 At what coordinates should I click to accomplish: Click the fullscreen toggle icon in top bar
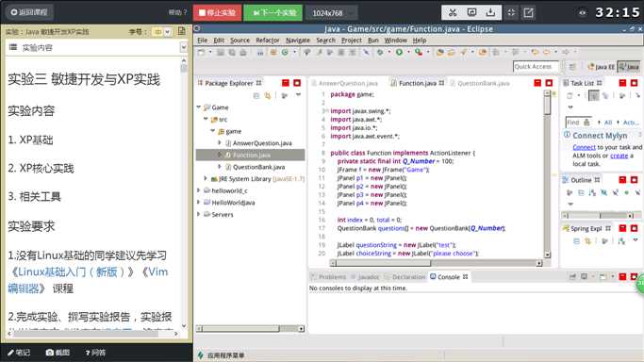(511, 12)
